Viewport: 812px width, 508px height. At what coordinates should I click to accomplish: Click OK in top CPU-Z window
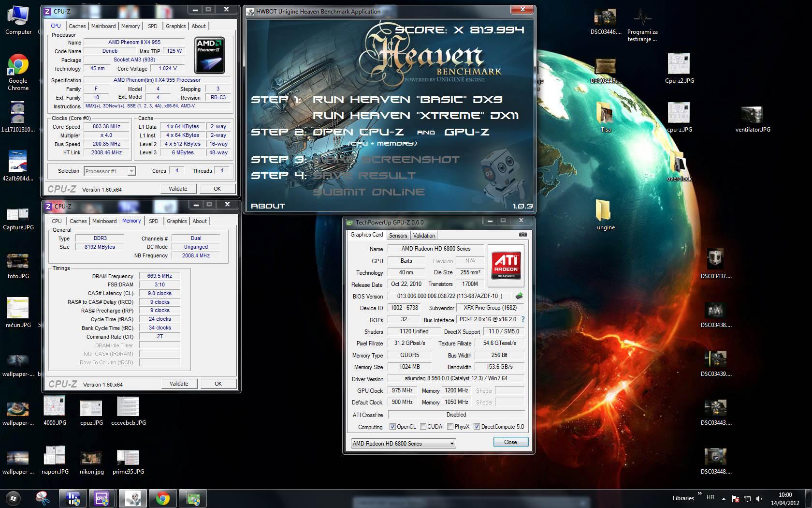pos(217,189)
